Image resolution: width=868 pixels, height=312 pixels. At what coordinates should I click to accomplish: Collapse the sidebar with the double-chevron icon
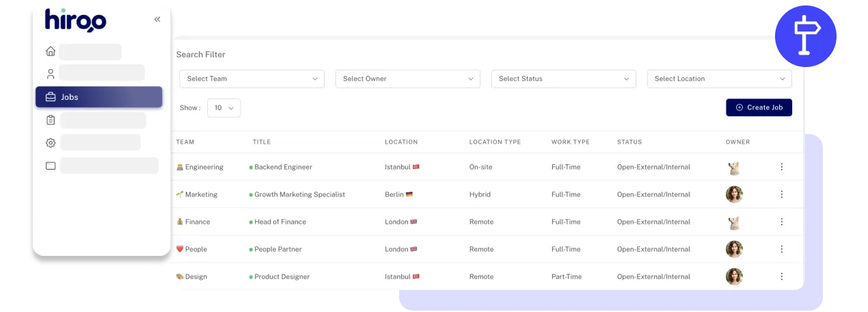(157, 19)
